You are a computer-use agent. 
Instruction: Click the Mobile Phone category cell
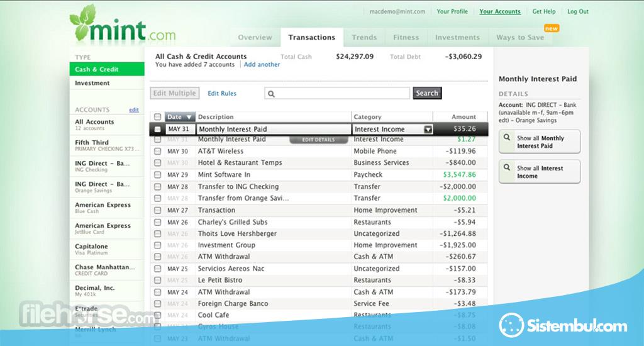click(x=375, y=151)
